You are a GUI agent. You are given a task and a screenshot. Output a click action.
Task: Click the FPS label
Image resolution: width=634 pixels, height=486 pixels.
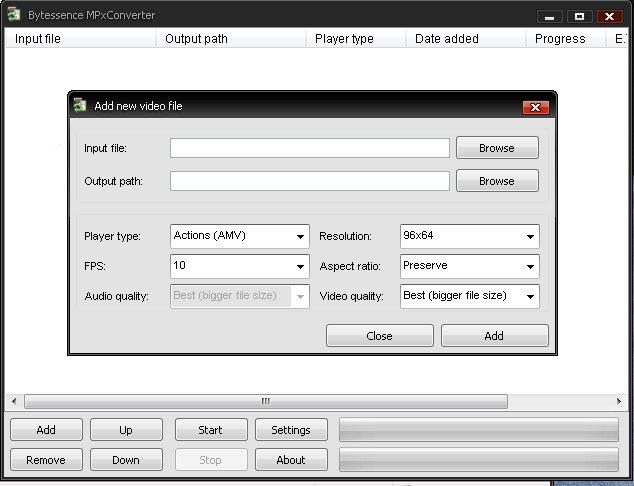pos(95,266)
